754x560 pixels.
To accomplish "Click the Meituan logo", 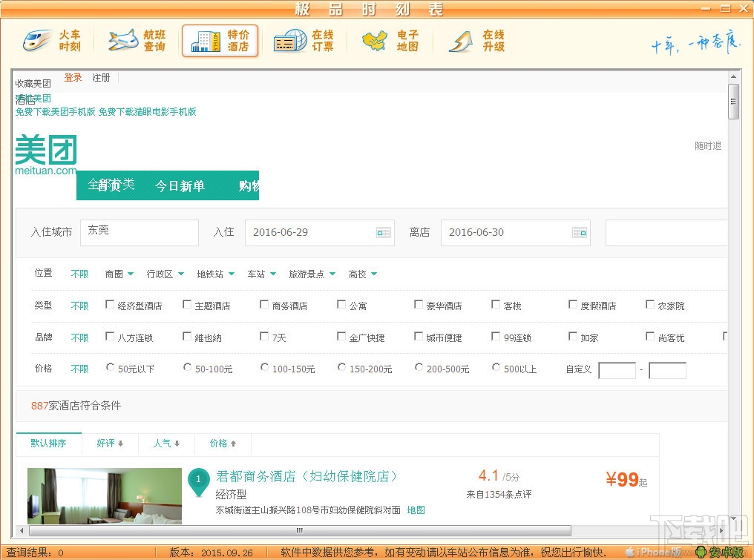I will click(46, 151).
